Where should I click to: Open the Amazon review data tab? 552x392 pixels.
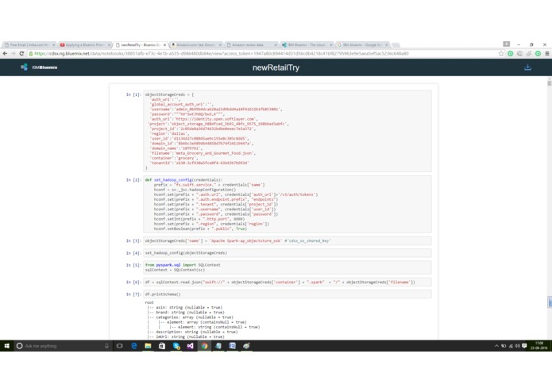[251, 45]
